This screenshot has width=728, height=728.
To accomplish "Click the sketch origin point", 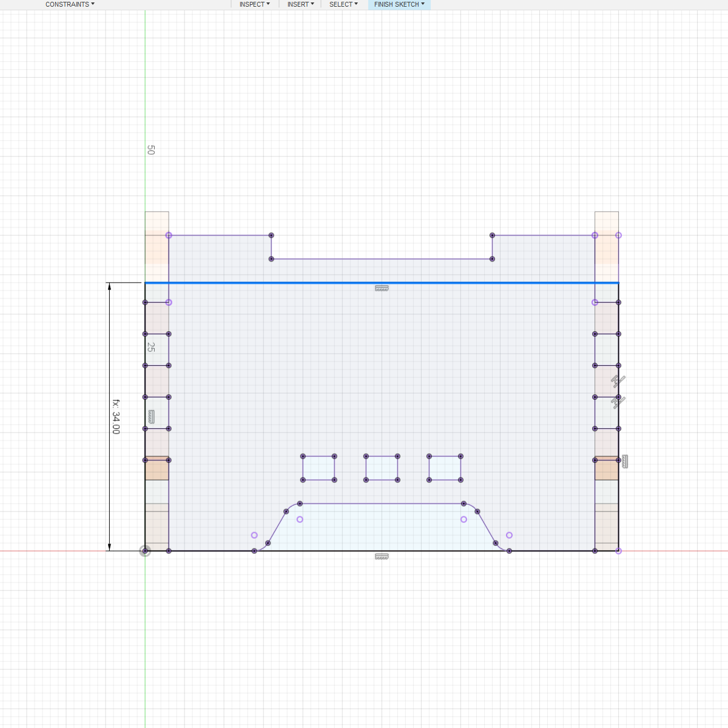I will (145, 551).
